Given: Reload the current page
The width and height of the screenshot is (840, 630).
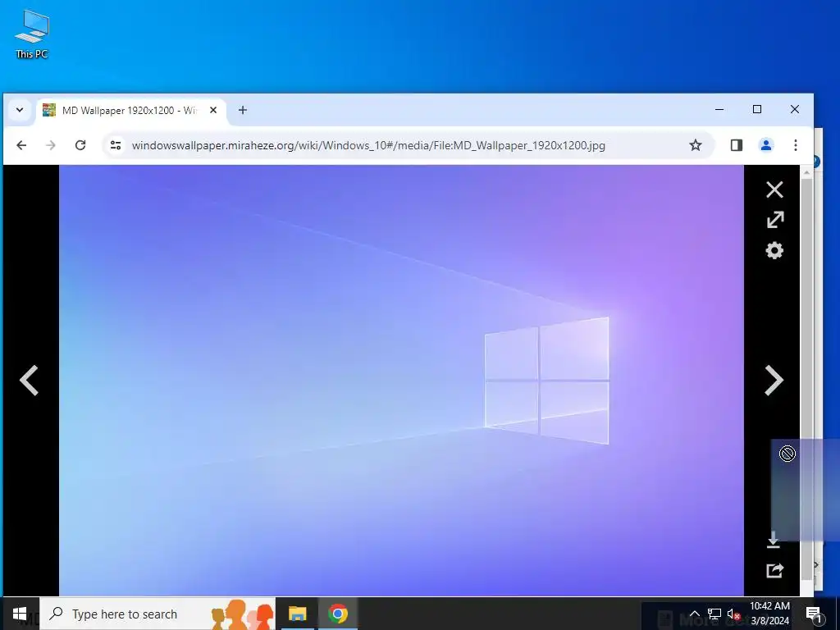Looking at the screenshot, I should point(80,145).
